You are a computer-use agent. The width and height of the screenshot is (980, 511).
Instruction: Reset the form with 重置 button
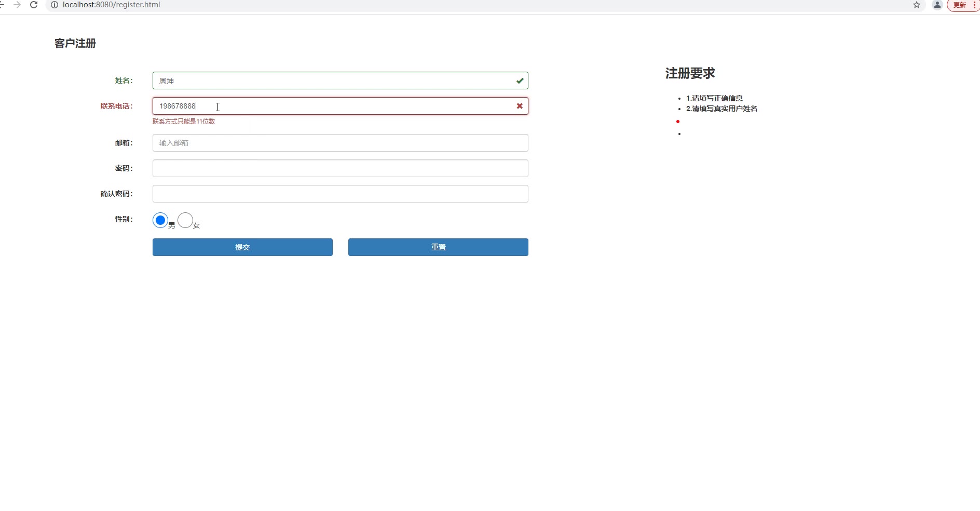pyautogui.click(x=438, y=247)
